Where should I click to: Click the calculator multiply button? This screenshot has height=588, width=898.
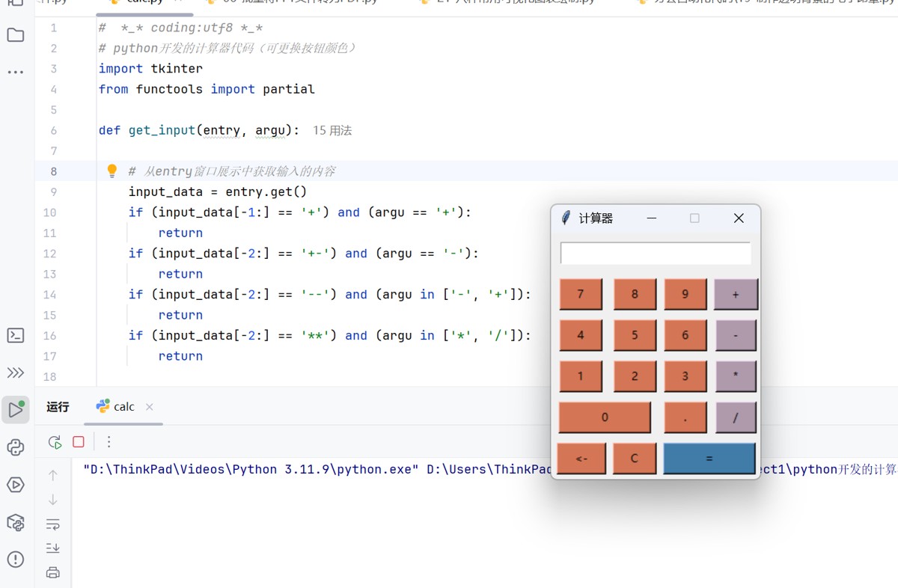point(736,376)
